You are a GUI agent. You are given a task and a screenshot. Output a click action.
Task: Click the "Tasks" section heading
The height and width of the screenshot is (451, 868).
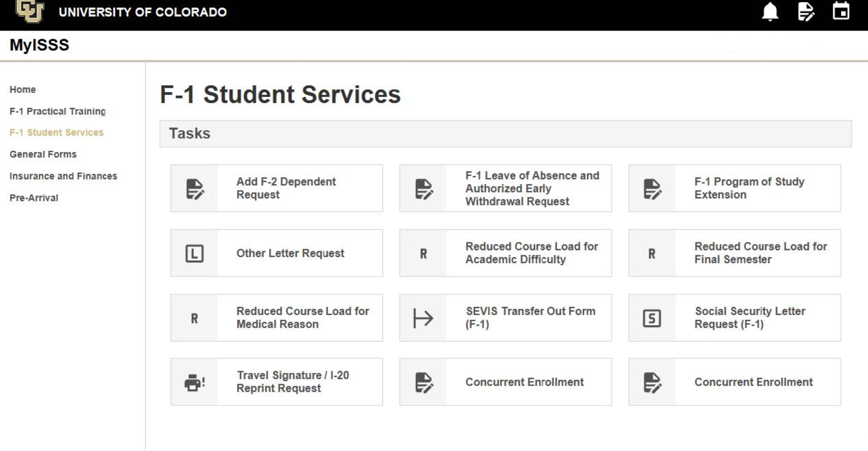(x=190, y=133)
